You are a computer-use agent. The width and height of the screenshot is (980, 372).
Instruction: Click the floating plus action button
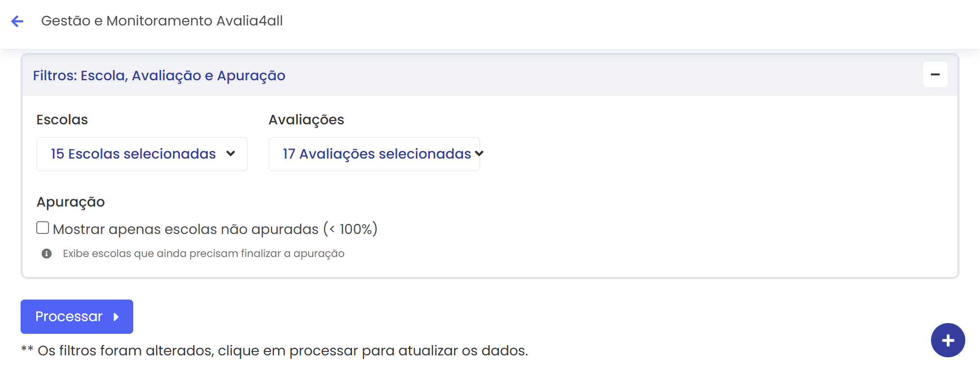[x=947, y=340]
